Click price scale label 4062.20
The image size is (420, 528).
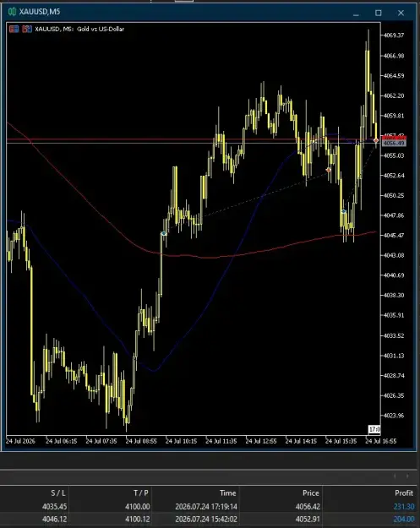[394, 95]
